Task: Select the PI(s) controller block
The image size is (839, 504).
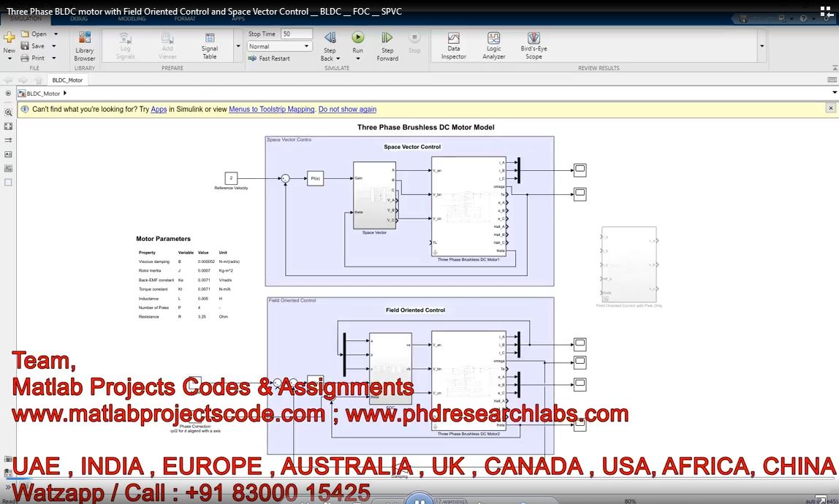Action: 315,178
